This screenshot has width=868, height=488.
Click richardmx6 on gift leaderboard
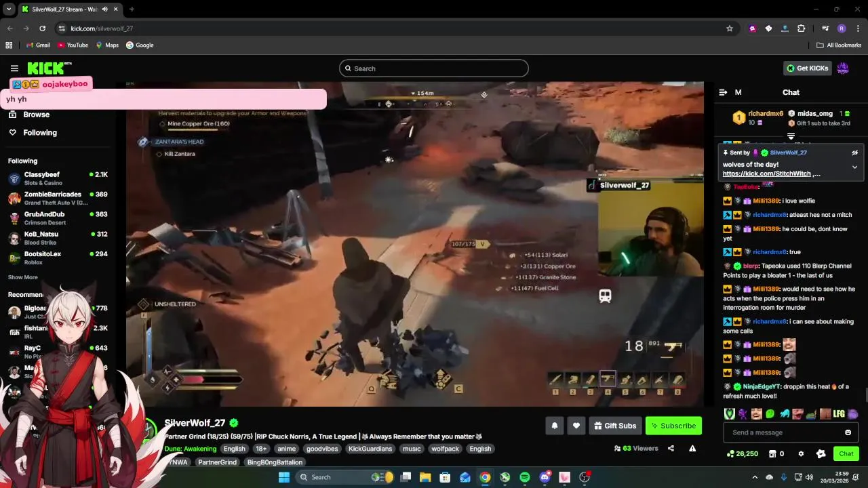pos(766,114)
